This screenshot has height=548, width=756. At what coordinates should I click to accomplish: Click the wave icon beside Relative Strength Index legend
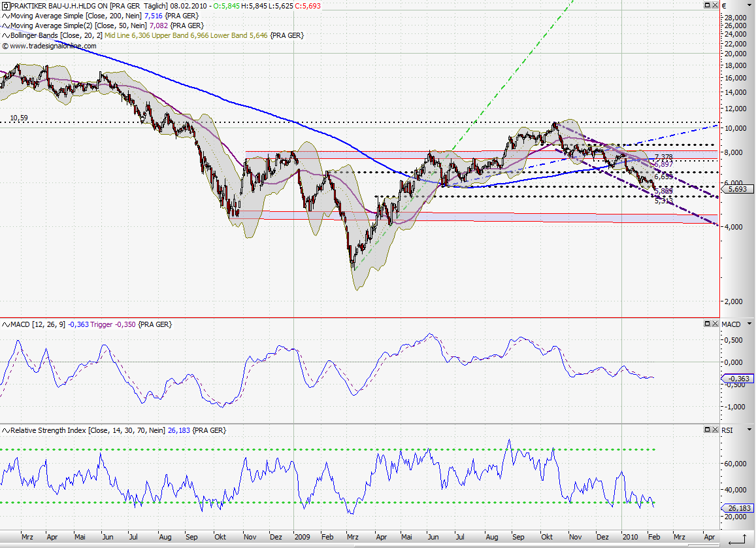6,430
